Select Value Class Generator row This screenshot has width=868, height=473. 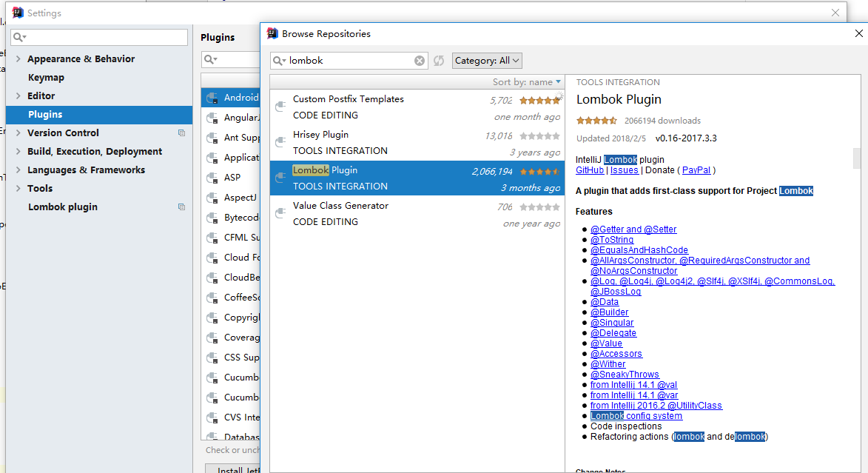[x=417, y=213]
